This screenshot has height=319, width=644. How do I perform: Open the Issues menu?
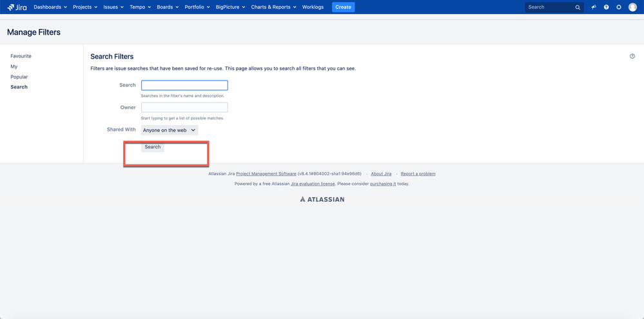(x=113, y=7)
